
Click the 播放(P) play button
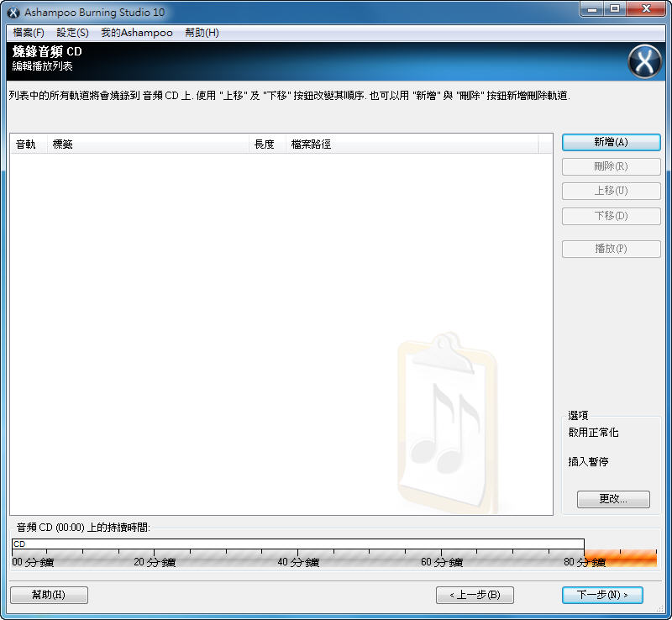pyautogui.click(x=612, y=250)
